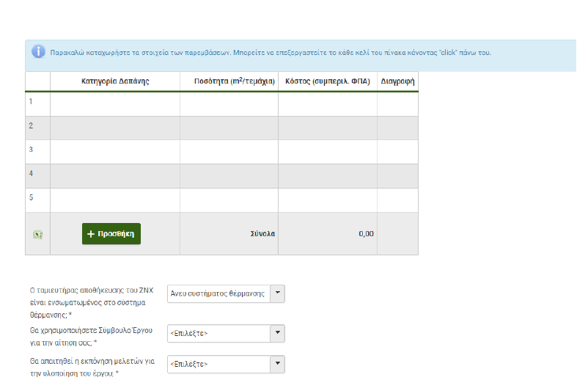Click the blue info icon in banner

tap(38, 51)
